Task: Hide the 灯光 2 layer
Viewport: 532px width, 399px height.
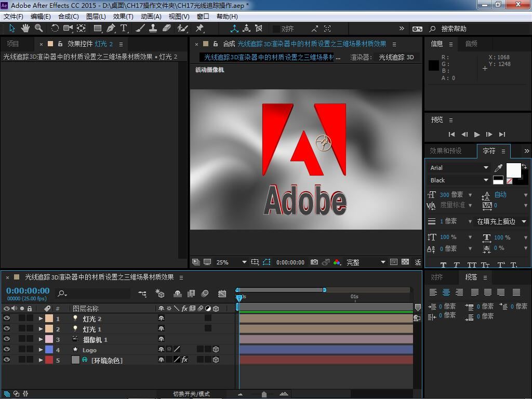Action: pyautogui.click(x=6, y=318)
